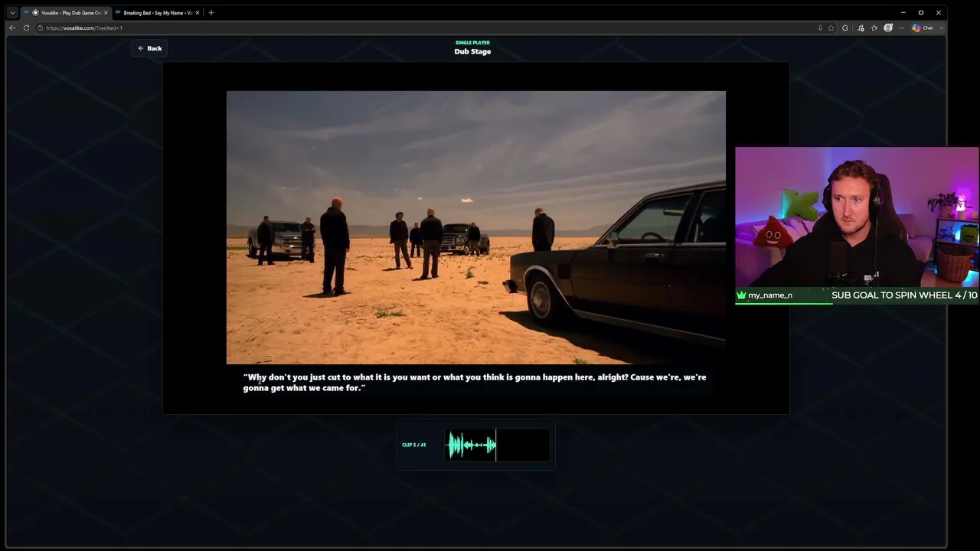Click the 'SUB GOAL TO SPIN WHEEL 4 / 10' text
980x551 pixels.
pyautogui.click(x=904, y=295)
